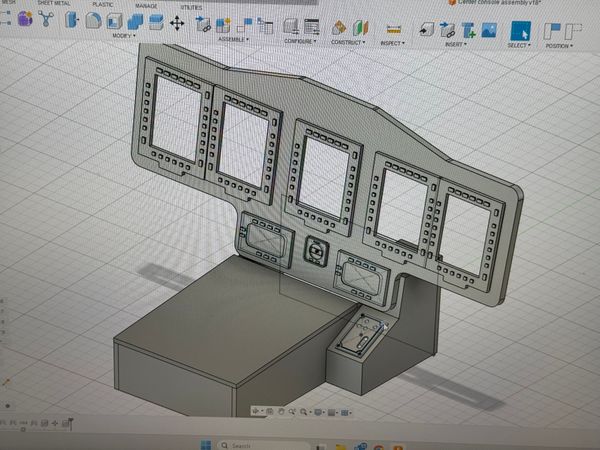This screenshot has height=450, width=600.
Task: Select the Combine tool
Action: pos(135,21)
